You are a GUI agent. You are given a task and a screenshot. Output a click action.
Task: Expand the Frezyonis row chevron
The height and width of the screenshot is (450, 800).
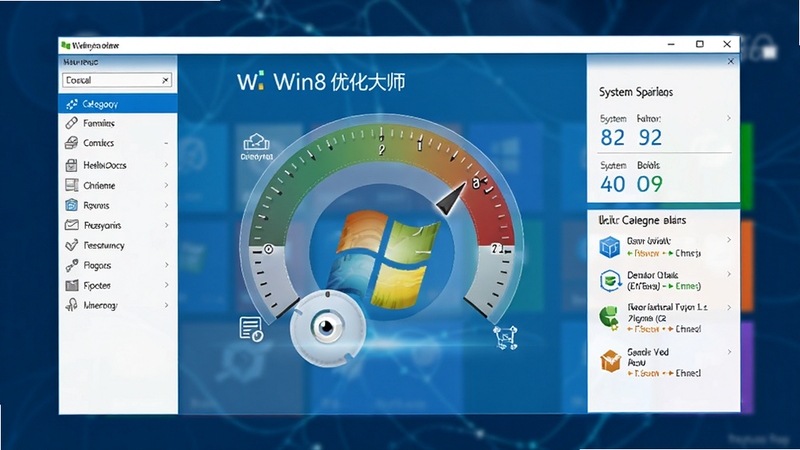tap(166, 225)
